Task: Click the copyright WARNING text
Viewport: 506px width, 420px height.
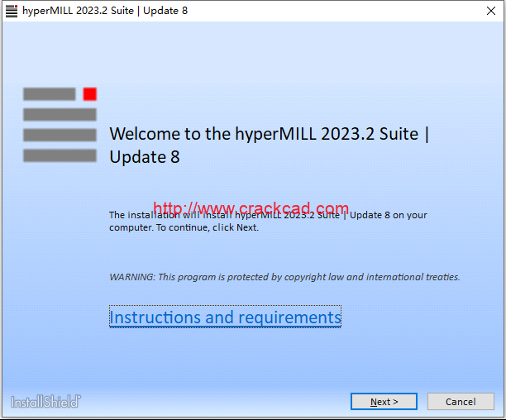Action: [284, 277]
